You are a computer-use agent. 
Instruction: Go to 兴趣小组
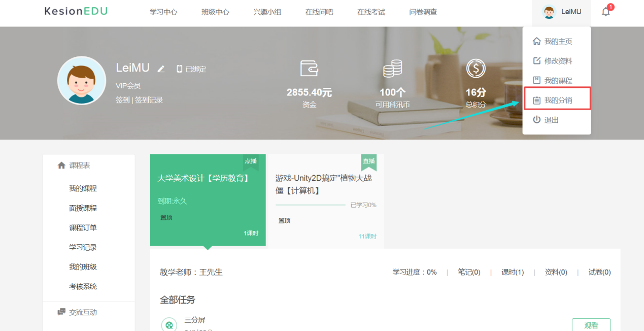coord(267,12)
